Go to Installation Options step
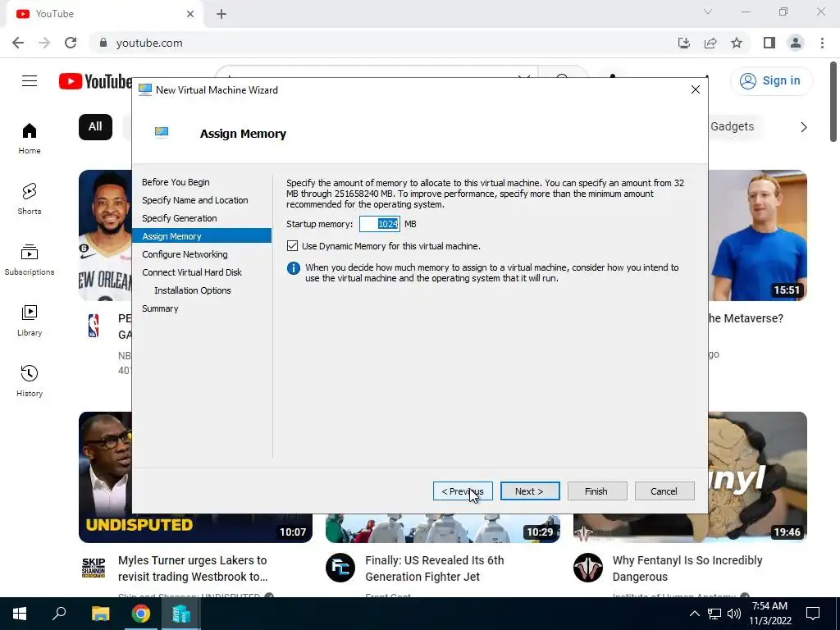The height and width of the screenshot is (630, 840). [192, 290]
